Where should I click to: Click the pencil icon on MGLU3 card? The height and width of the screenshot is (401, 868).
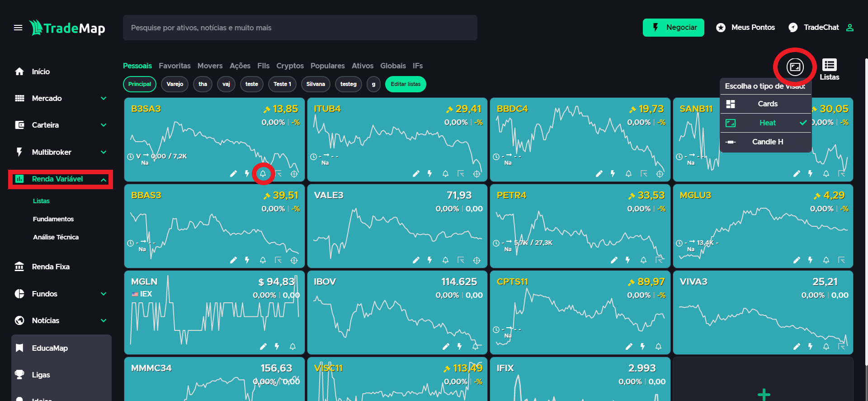click(x=797, y=260)
